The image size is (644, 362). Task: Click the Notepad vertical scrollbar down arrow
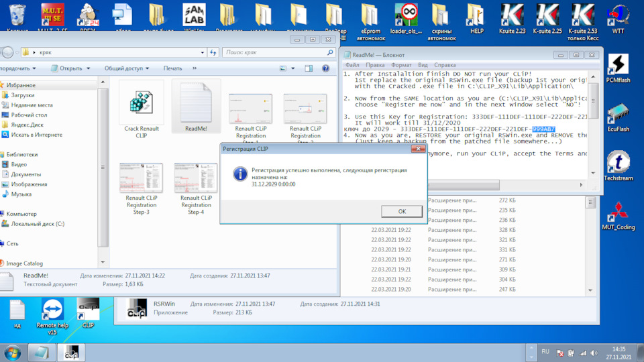[593, 173]
